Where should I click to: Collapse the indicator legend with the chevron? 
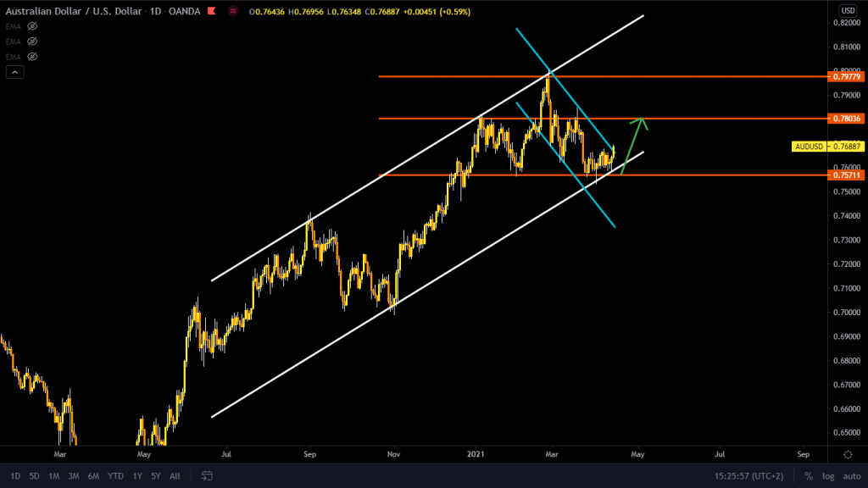click(14, 73)
